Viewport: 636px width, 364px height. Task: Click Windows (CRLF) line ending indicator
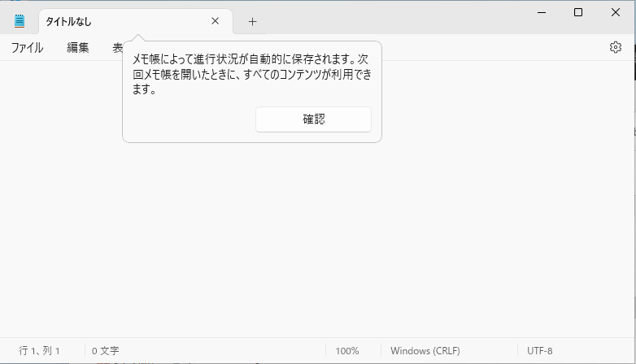pos(425,351)
